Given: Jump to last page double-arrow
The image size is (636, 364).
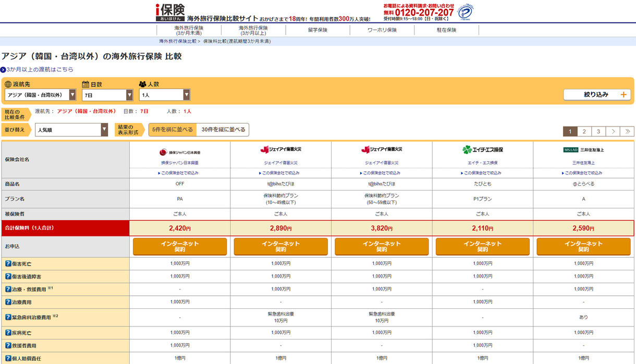Looking at the screenshot, I should [x=628, y=131].
